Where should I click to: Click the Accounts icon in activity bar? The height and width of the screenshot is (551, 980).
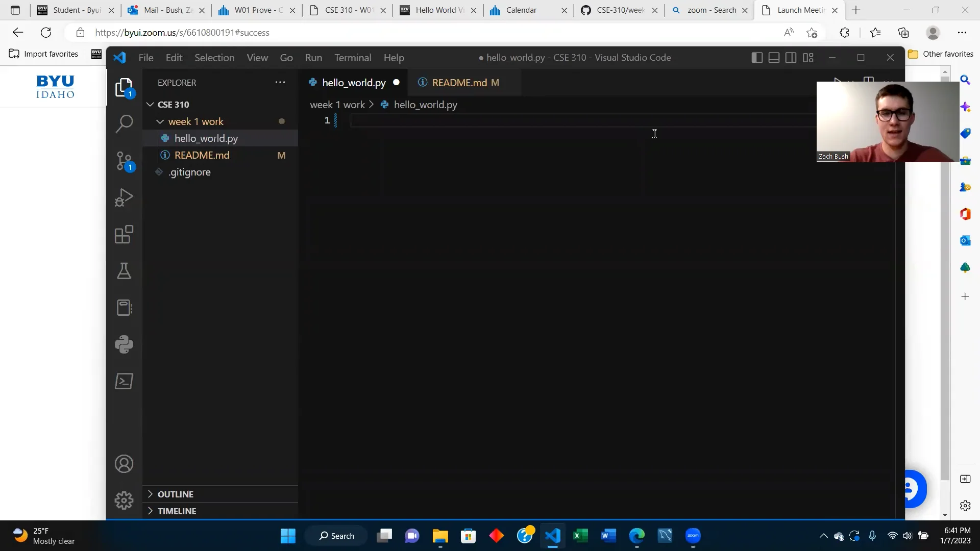(124, 464)
